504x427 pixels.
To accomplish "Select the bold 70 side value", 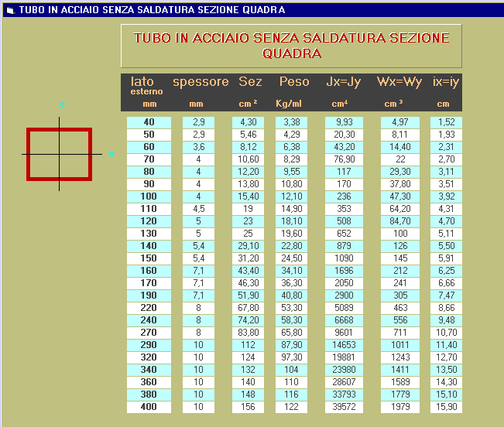I will pyautogui.click(x=149, y=159).
